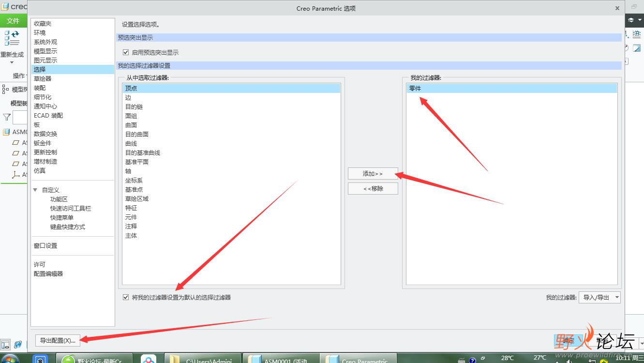This screenshot has width=644, height=363.
Task: Open the Windows Start button
Action: point(10,359)
